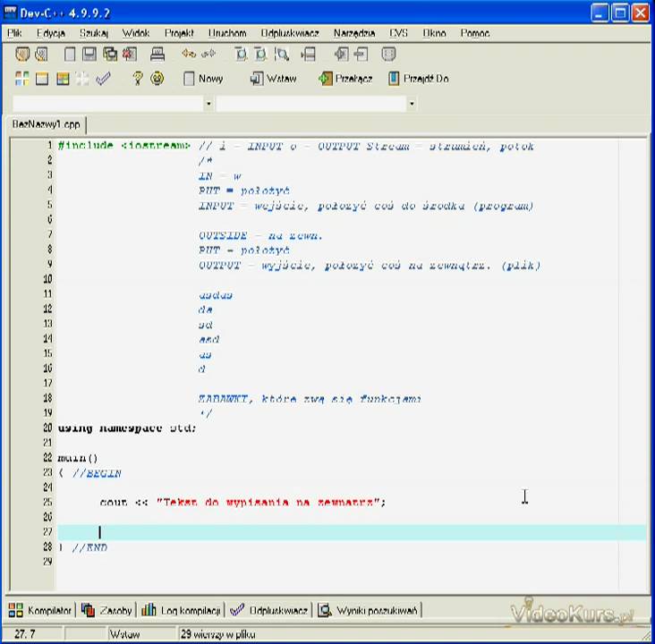The height and width of the screenshot is (644, 655).
Task: Switch to the Log kompilacji tab
Action: click(181, 610)
